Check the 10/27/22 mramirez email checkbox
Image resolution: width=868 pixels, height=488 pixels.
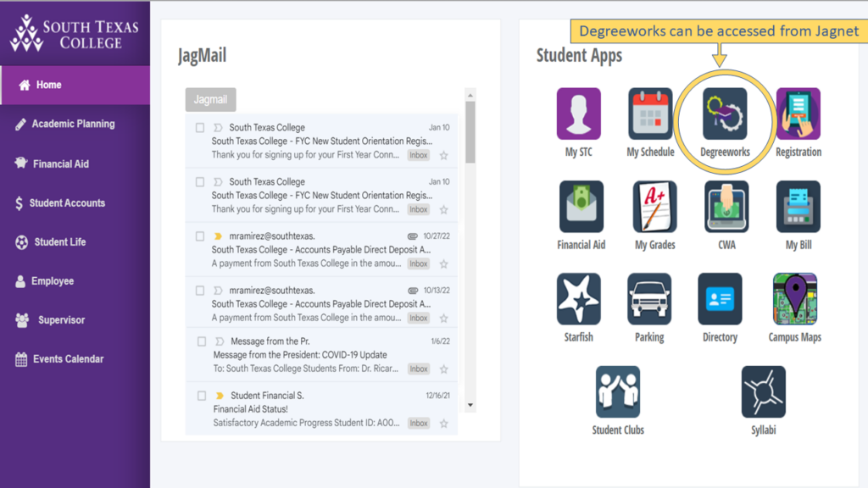[200, 236]
